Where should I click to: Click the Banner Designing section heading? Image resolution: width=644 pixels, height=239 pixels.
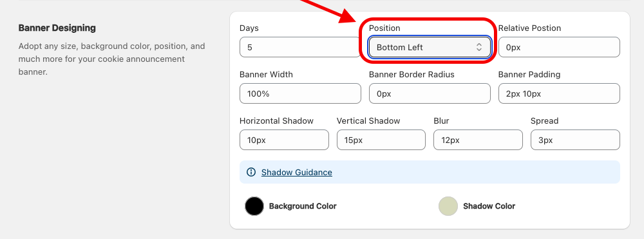click(57, 28)
